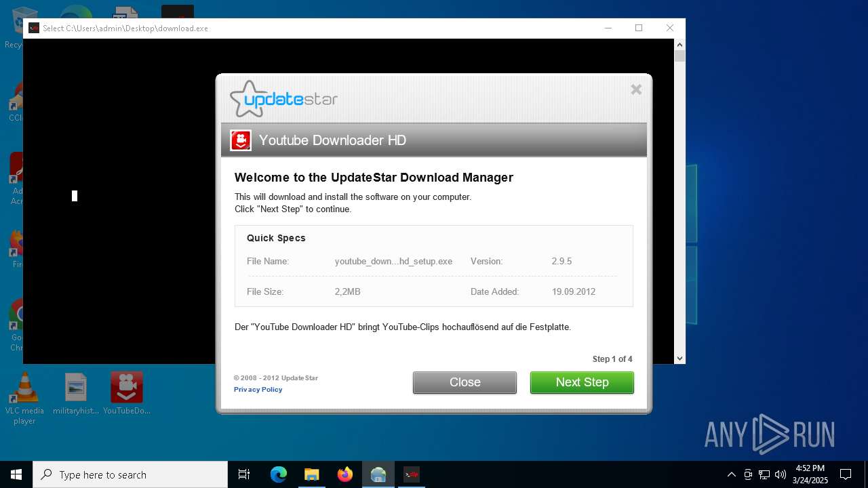Show hidden system tray icons

click(x=731, y=474)
